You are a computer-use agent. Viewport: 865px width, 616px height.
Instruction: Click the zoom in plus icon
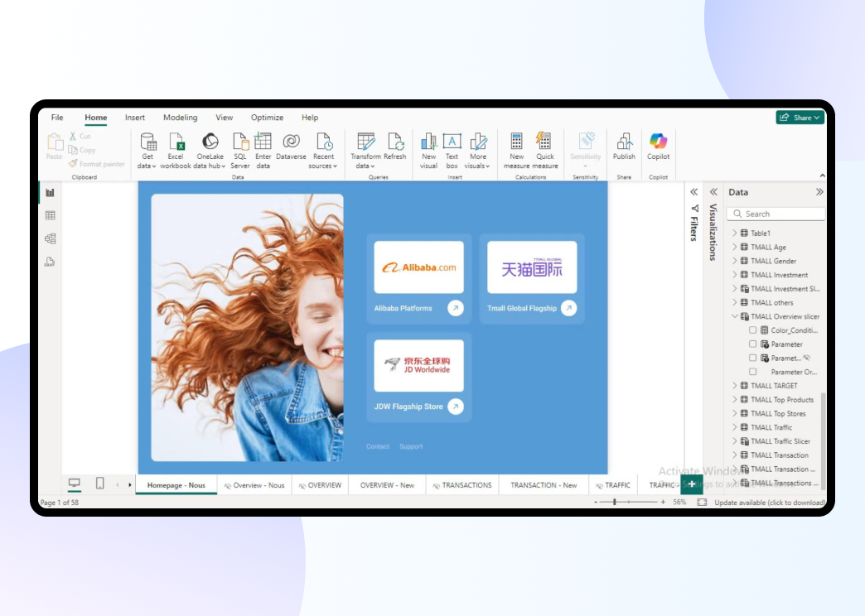click(x=663, y=503)
